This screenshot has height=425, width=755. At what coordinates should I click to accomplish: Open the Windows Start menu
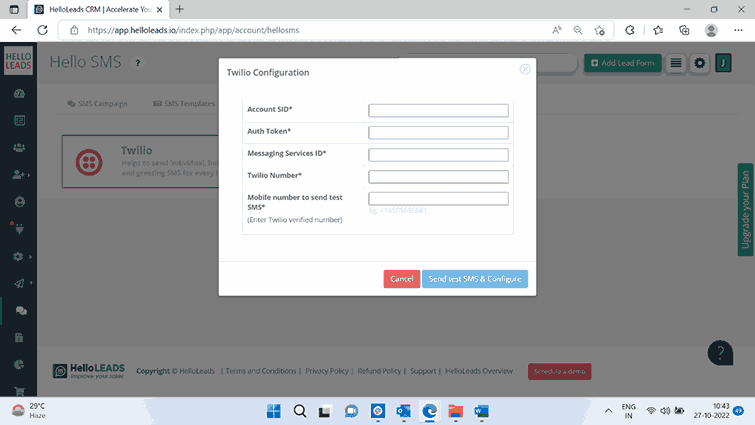coord(273,411)
